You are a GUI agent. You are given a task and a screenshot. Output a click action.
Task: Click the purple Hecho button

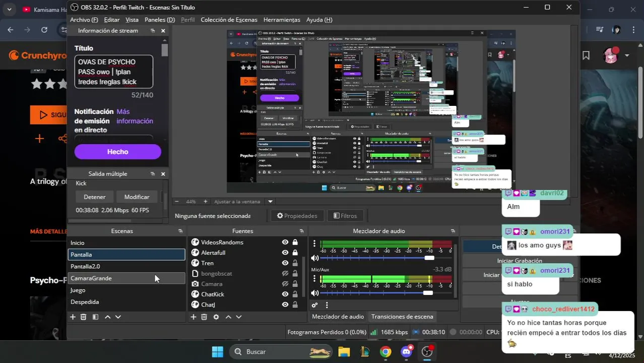[x=118, y=152]
